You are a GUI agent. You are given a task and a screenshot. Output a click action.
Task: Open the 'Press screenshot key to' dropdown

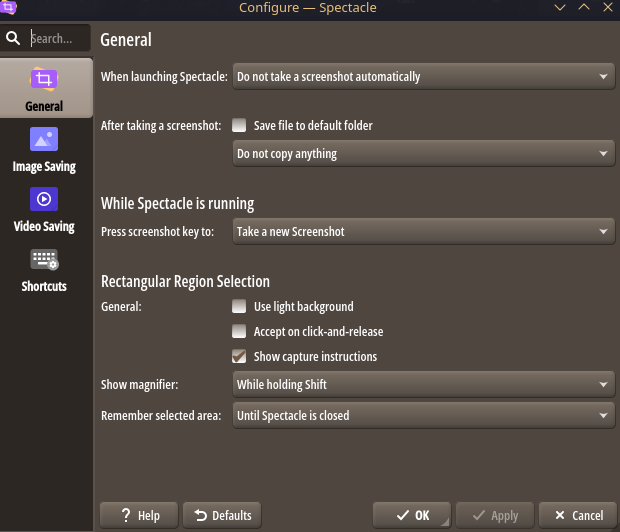coord(423,231)
